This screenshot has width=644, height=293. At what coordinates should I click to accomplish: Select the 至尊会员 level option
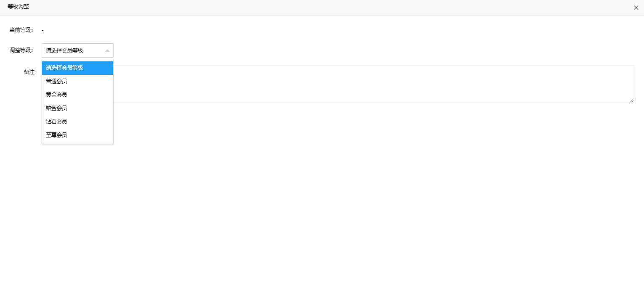(77, 135)
